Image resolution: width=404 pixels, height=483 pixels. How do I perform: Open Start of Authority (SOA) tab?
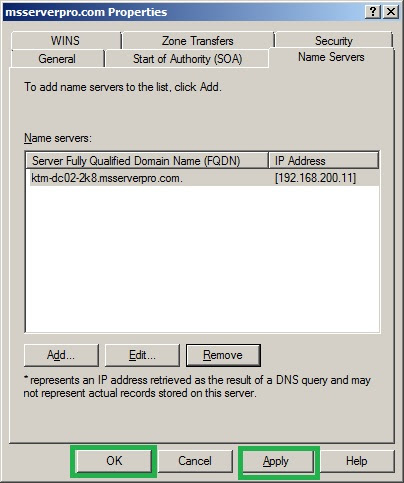[187, 59]
